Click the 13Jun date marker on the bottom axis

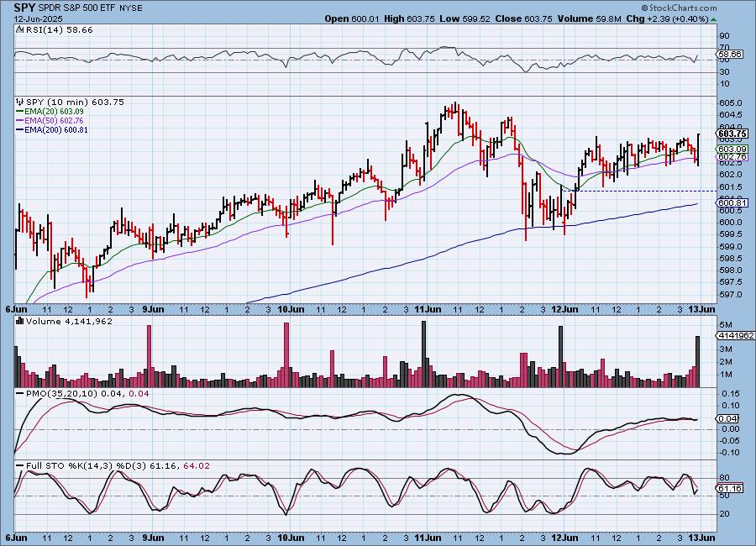tap(702, 538)
